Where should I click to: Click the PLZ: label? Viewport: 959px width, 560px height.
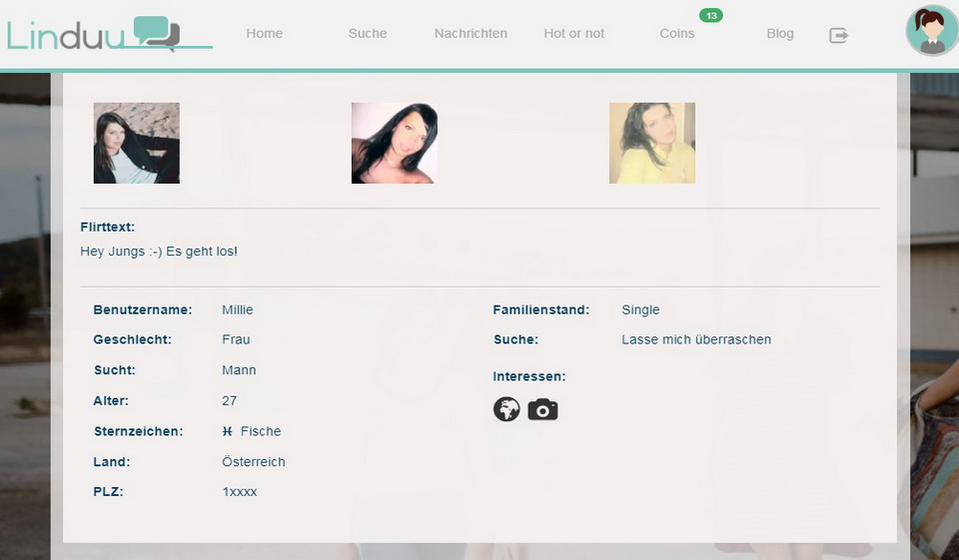tap(108, 491)
